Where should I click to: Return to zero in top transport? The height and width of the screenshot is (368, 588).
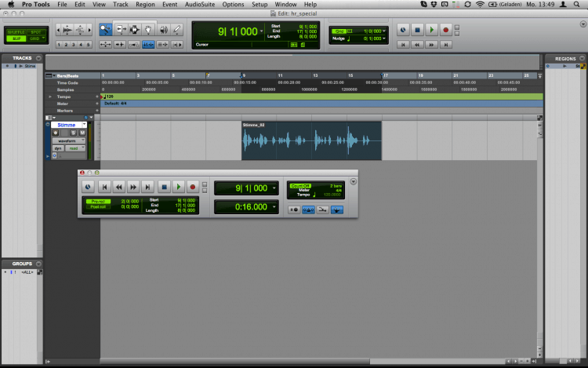pos(403,45)
